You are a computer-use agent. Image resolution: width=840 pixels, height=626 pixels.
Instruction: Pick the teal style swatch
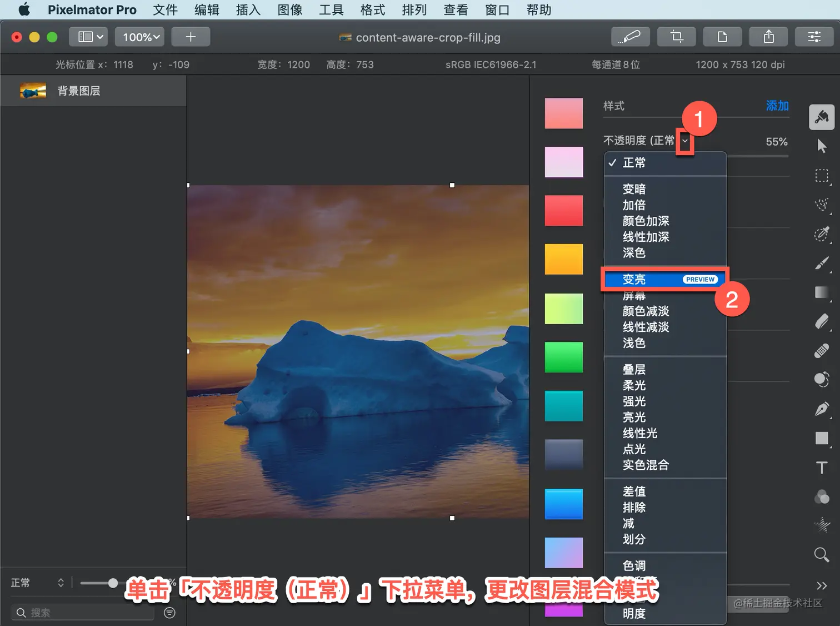[564, 406]
